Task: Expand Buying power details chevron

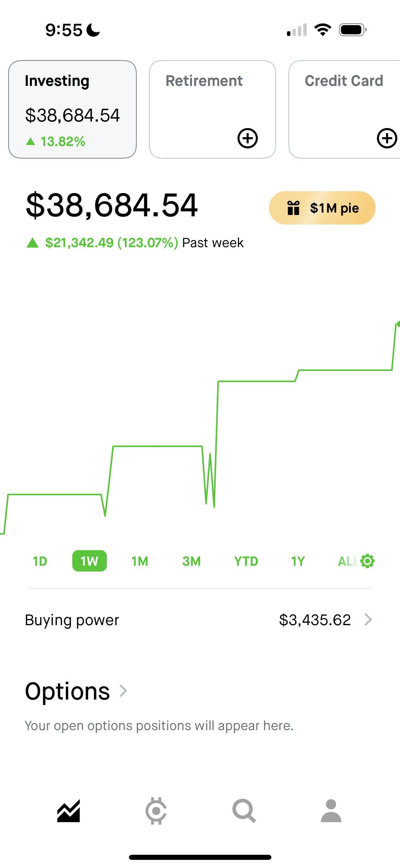Action: [368, 620]
